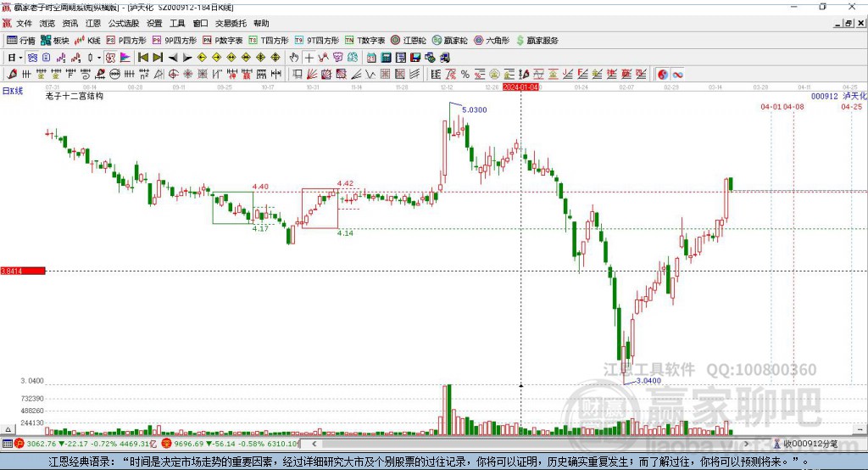This screenshot has height=470, width=868.
Task: Click the 000912 泸天化 stock label
Action: click(839, 96)
